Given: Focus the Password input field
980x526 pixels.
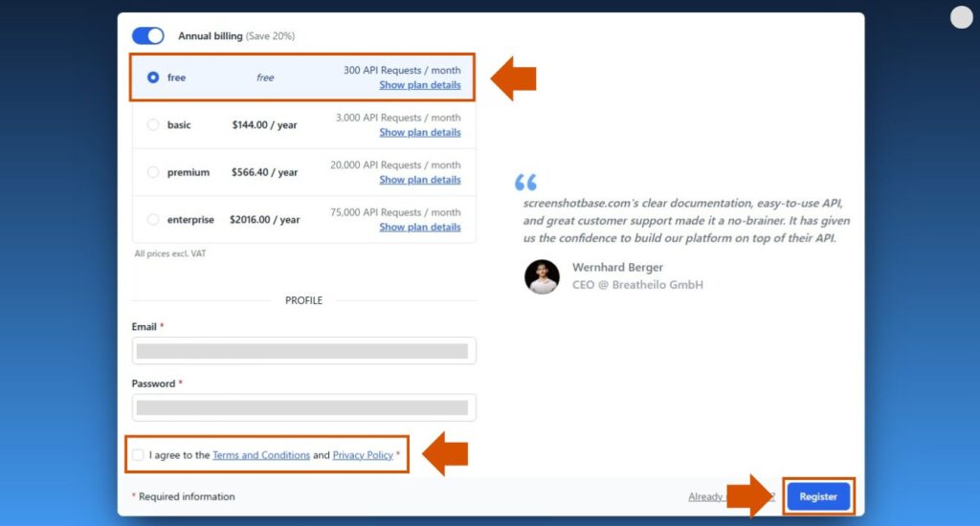Looking at the screenshot, I should [x=303, y=407].
